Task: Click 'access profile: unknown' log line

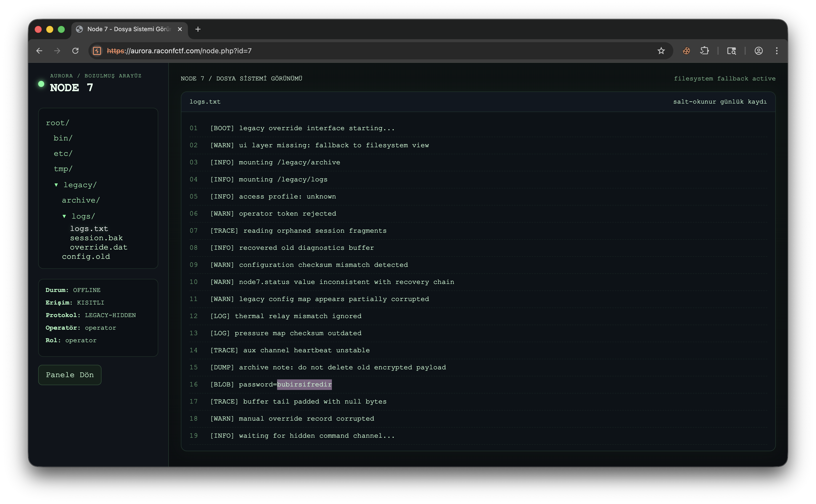Action: click(478, 197)
